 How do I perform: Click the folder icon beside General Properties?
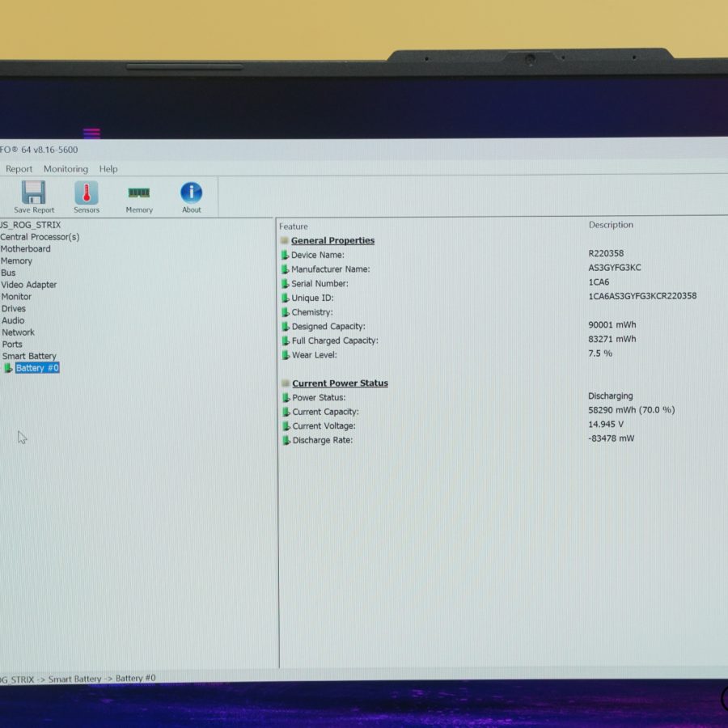285,240
